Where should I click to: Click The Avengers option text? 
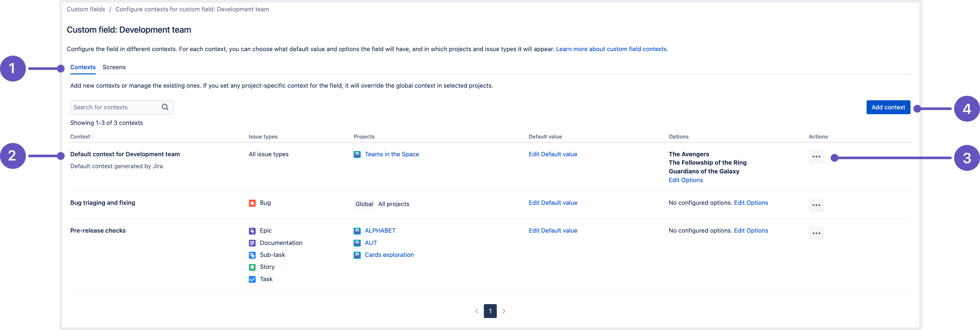point(688,154)
